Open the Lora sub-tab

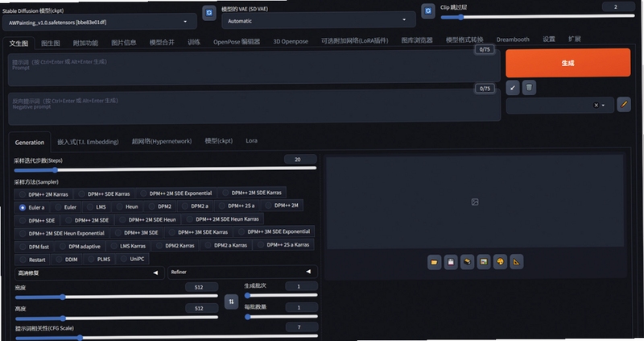(x=251, y=141)
